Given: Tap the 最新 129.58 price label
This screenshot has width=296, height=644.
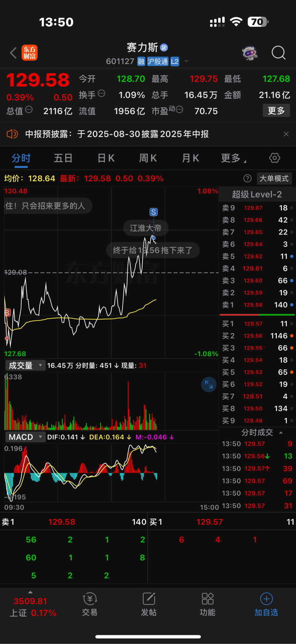Looking at the screenshot, I should point(85,179).
